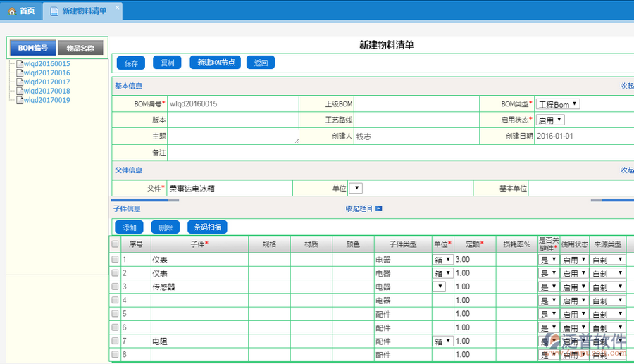
Task: Click document icon beside wlqd20170019 in tree
Action: (x=19, y=100)
